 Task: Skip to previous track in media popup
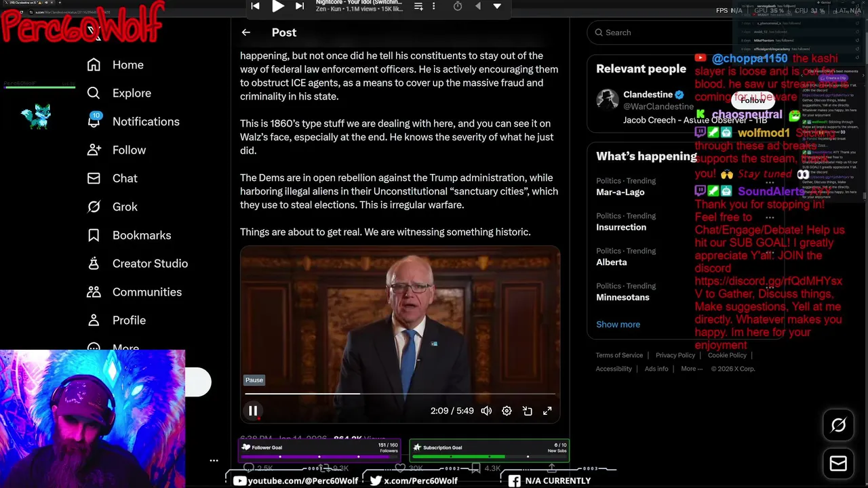(255, 6)
